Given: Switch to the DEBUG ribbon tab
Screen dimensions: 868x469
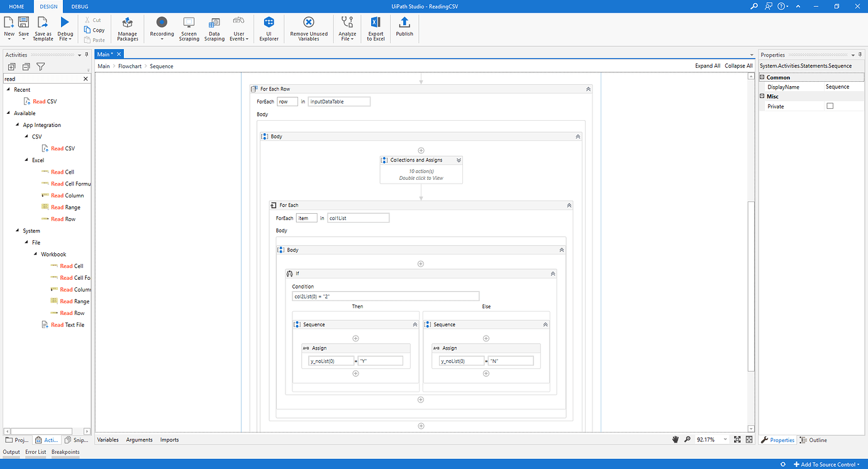Looking at the screenshot, I should pos(79,6).
